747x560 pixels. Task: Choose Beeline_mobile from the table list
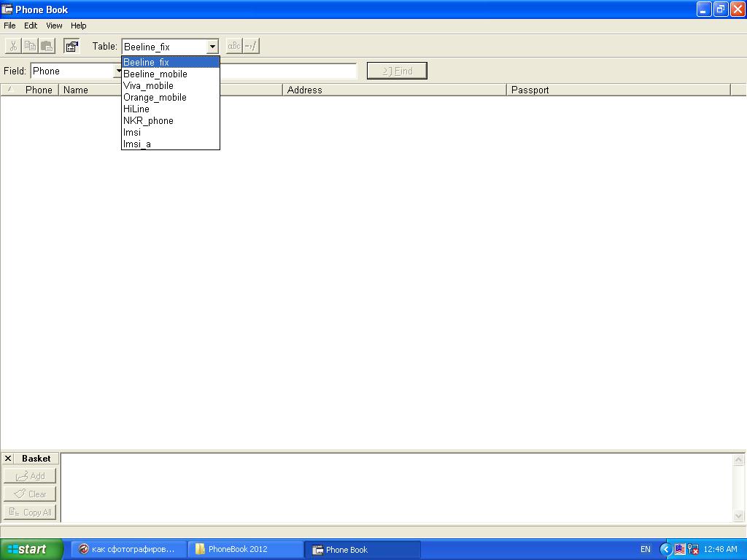[171, 74]
